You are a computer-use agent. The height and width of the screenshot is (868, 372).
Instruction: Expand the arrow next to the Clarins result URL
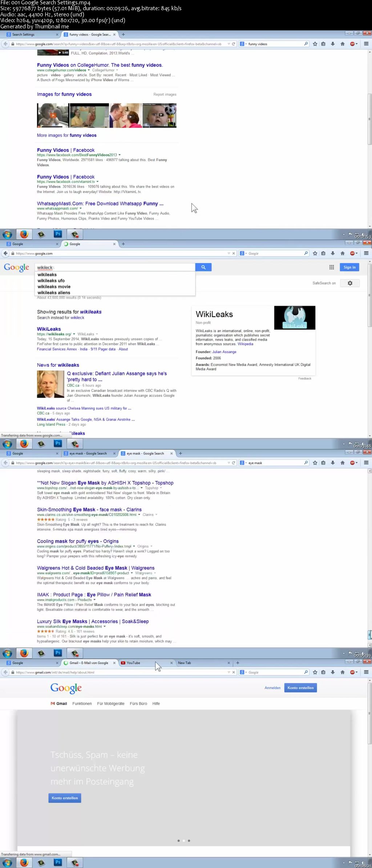pyautogui.click(x=139, y=515)
